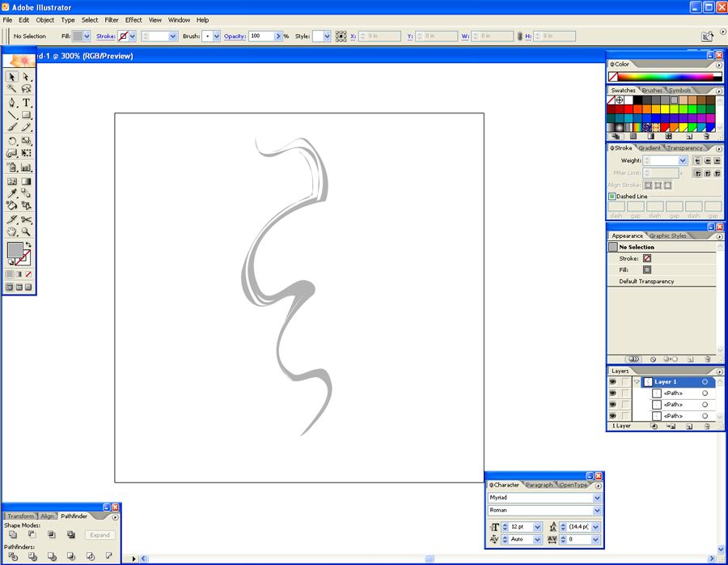
Task: Choose the Type tool
Action: point(27,103)
